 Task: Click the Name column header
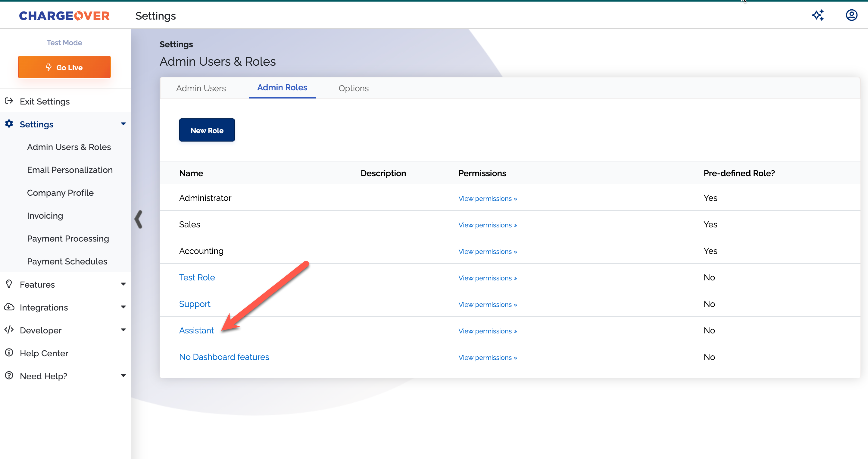(191, 173)
